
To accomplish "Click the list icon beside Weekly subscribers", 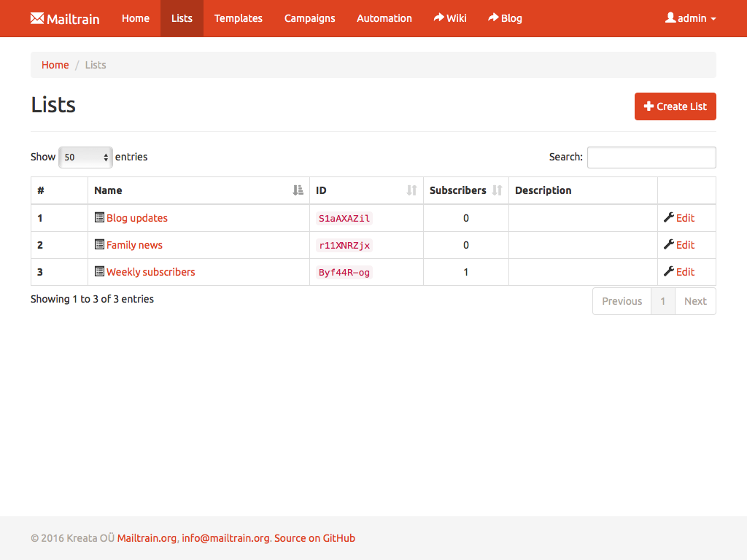I will [100, 271].
